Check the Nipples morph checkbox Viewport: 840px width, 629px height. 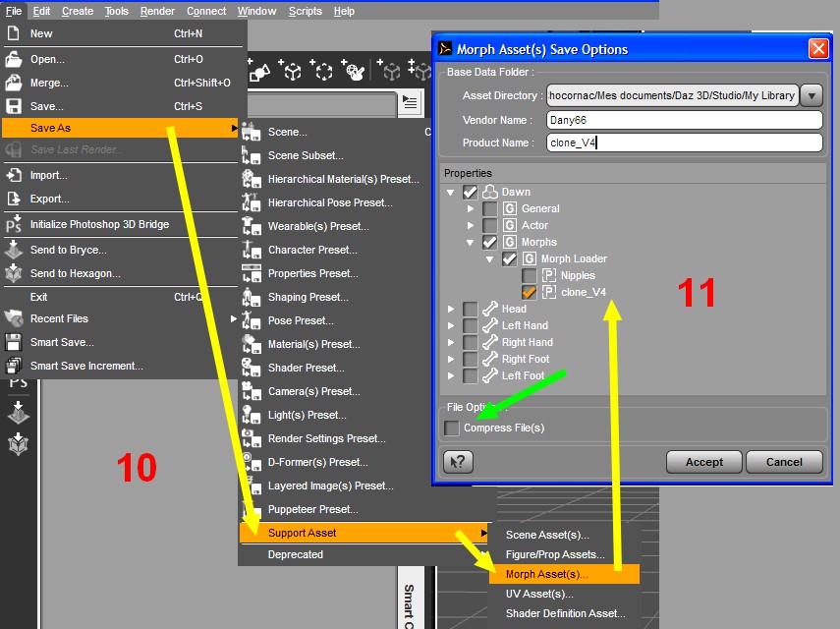(x=530, y=275)
